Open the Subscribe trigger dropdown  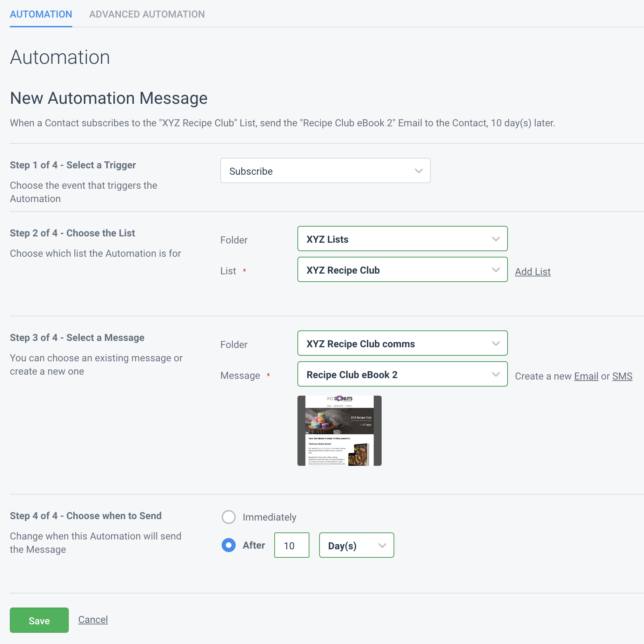(325, 171)
